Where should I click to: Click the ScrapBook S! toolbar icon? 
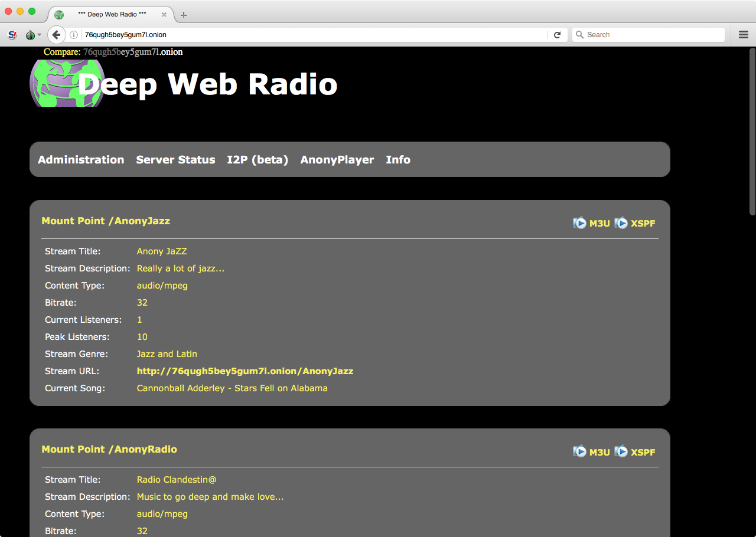point(12,34)
